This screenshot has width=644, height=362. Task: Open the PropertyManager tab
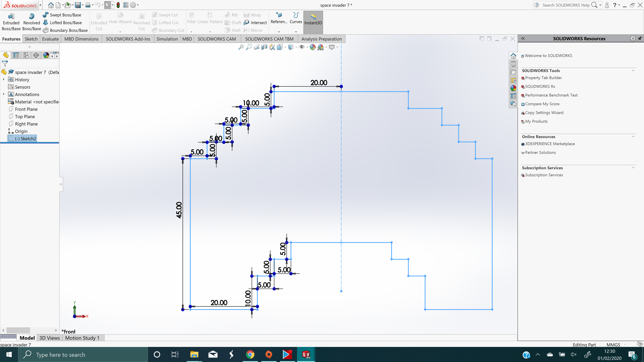(16, 55)
